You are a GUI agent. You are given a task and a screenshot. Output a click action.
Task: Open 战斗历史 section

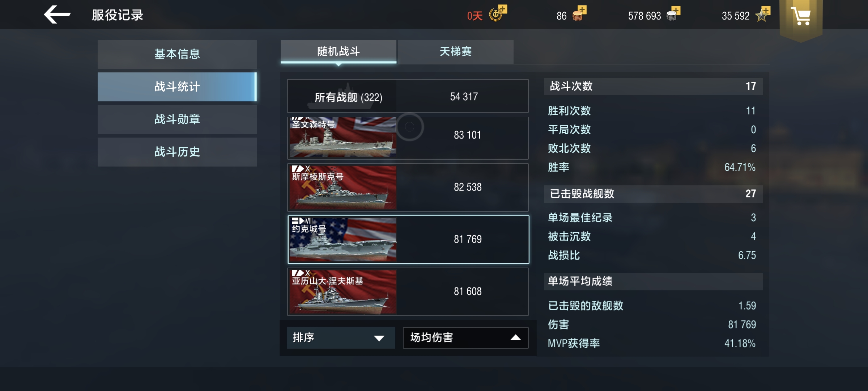(177, 152)
